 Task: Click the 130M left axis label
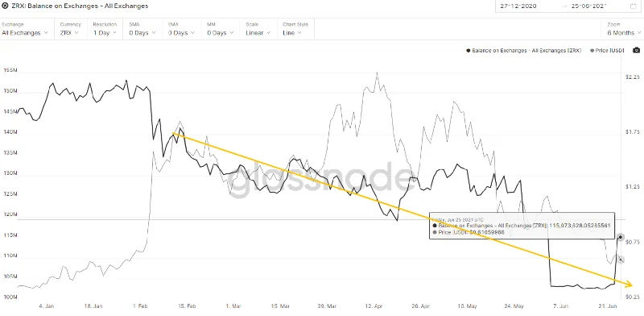[10, 173]
